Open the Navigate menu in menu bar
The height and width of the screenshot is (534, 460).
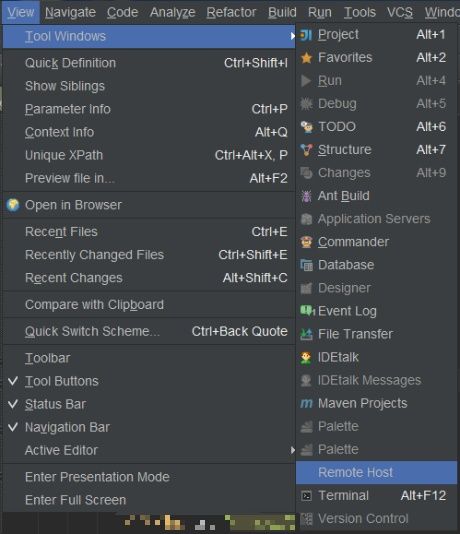pos(70,13)
